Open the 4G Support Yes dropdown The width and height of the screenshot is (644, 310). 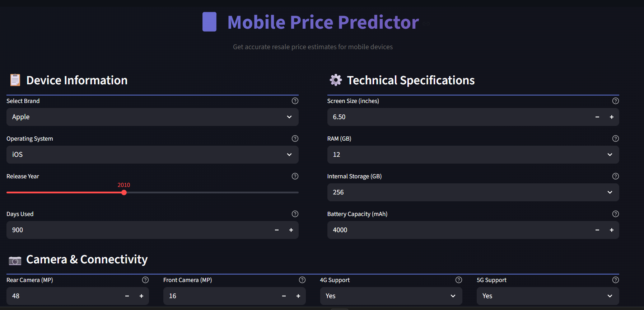click(391, 296)
